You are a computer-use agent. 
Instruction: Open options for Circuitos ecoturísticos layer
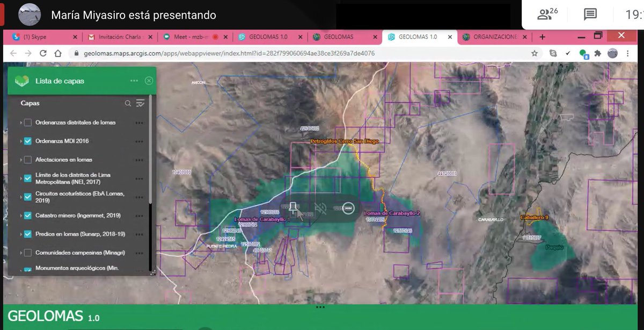pos(140,197)
